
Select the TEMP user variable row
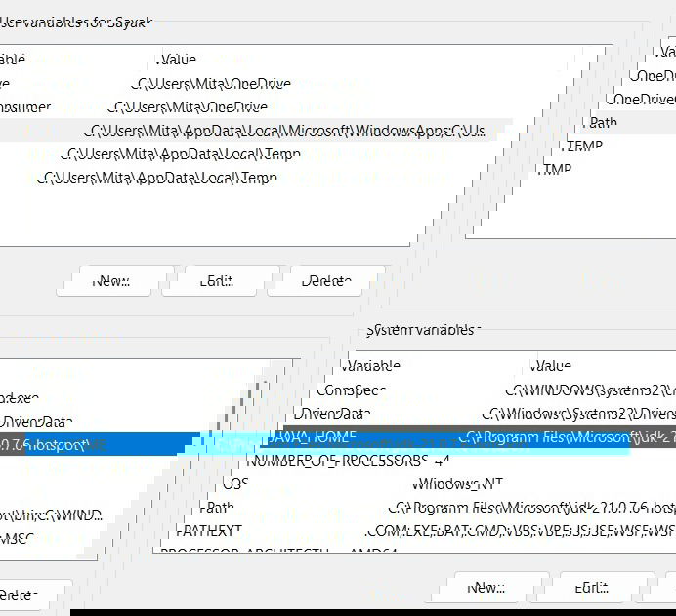[x=244, y=153]
